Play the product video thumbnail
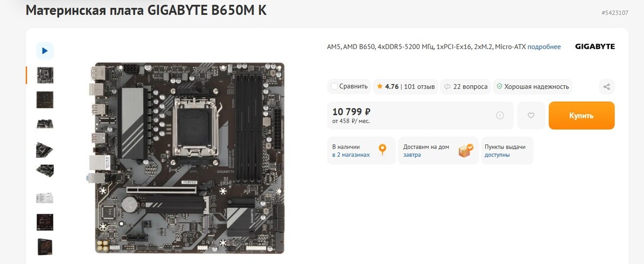Screen dimensions: 644x264 pos(45,50)
